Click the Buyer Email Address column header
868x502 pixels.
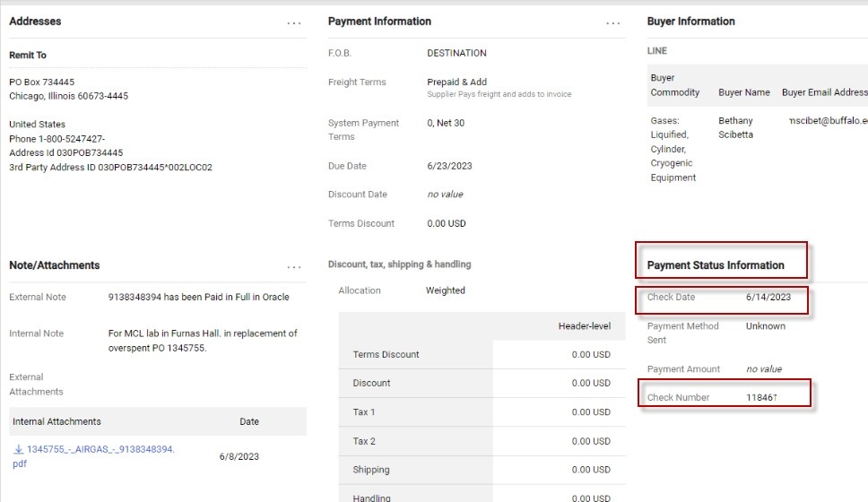(x=824, y=92)
